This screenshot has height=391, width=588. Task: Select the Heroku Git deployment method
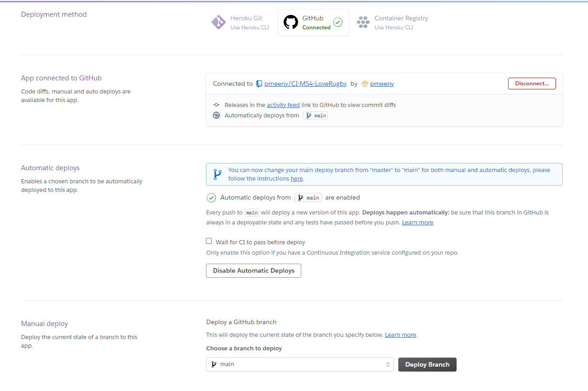coord(240,23)
